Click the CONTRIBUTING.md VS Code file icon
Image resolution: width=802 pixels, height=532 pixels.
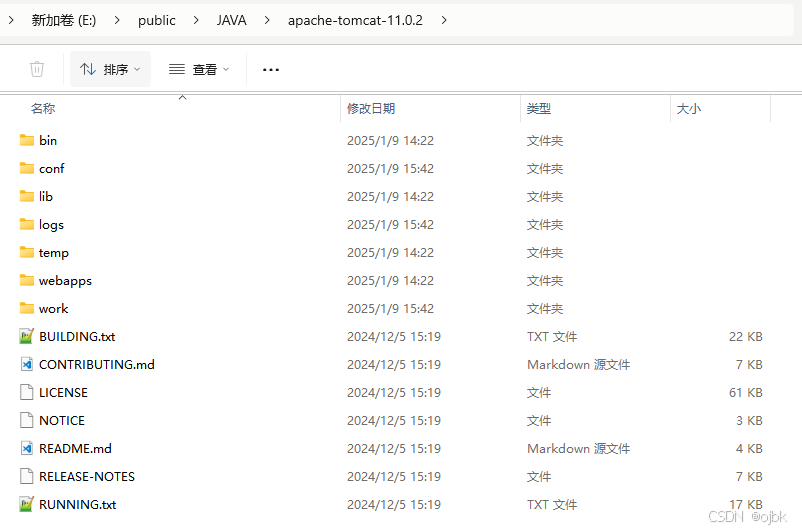[27, 364]
